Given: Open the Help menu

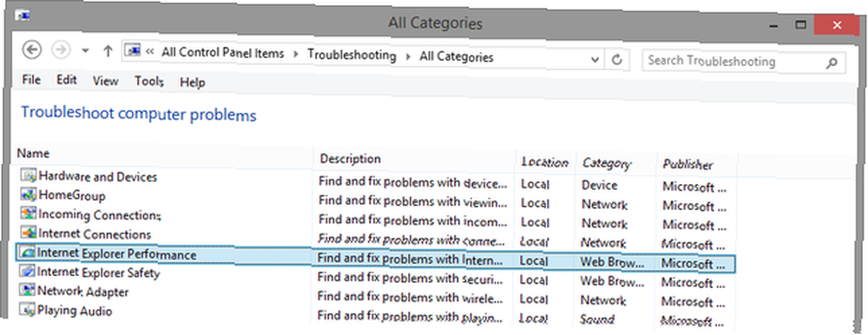Looking at the screenshot, I should [192, 82].
